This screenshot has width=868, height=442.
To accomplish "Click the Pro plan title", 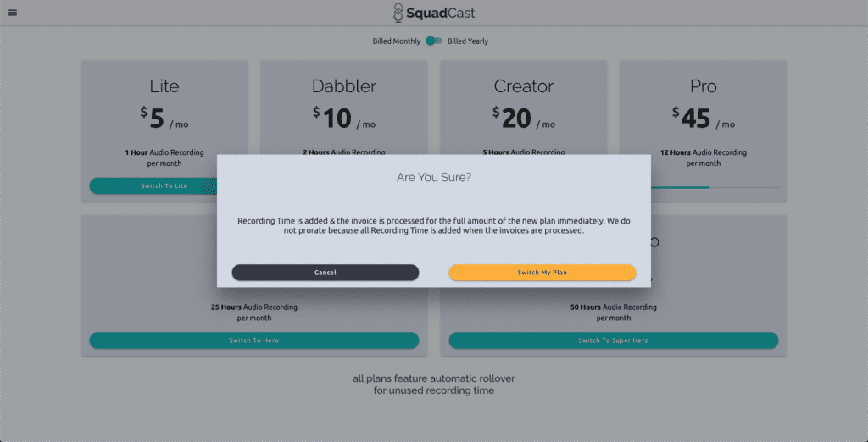I will (x=703, y=86).
